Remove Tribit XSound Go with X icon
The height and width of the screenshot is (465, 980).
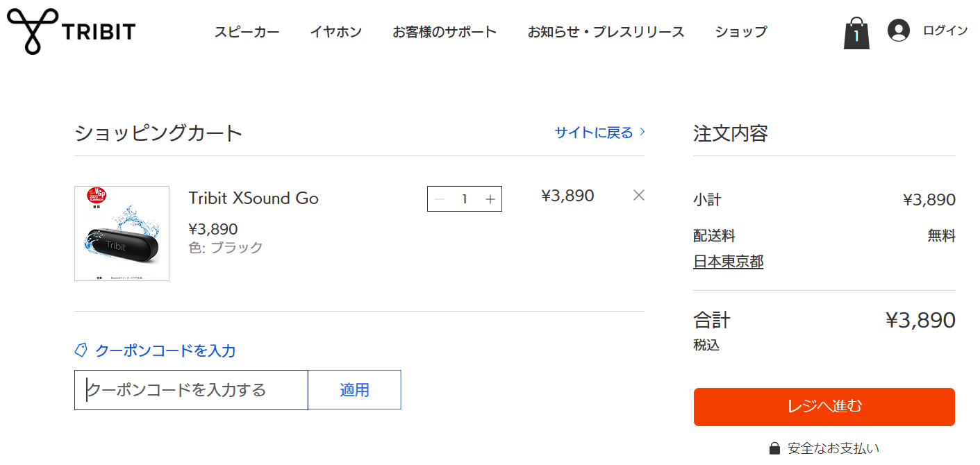pos(639,196)
